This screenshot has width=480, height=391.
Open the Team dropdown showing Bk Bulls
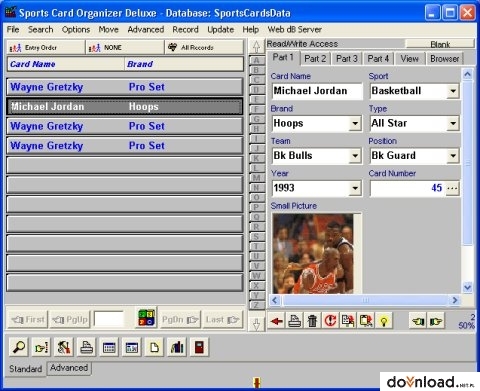(x=355, y=156)
